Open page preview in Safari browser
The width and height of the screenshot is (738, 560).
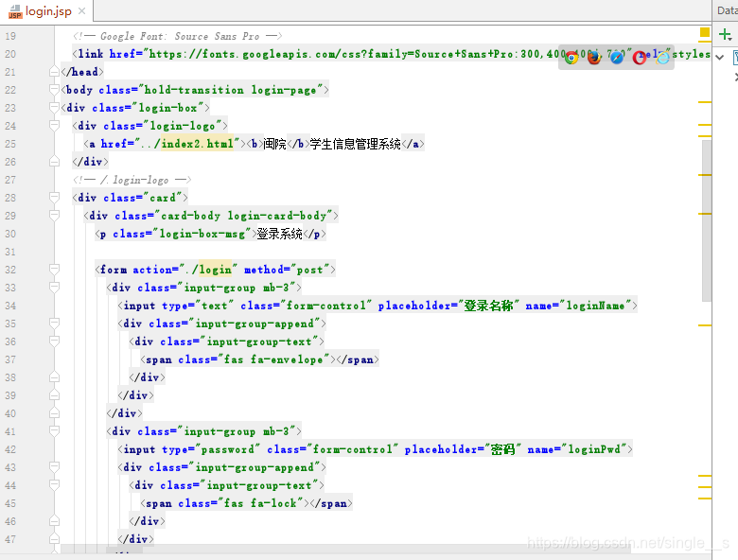[x=617, y=58]
